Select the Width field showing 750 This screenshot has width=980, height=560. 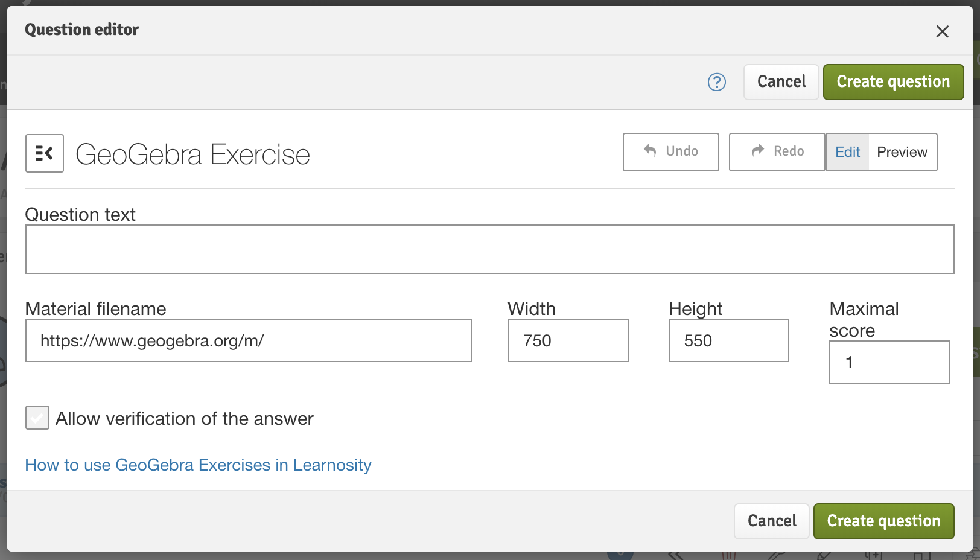568,340
